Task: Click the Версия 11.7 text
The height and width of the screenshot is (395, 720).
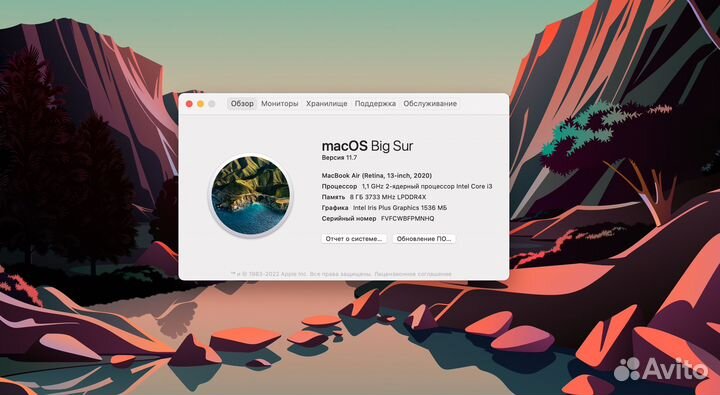Action: pyautogui.click(x=339, y=158)
